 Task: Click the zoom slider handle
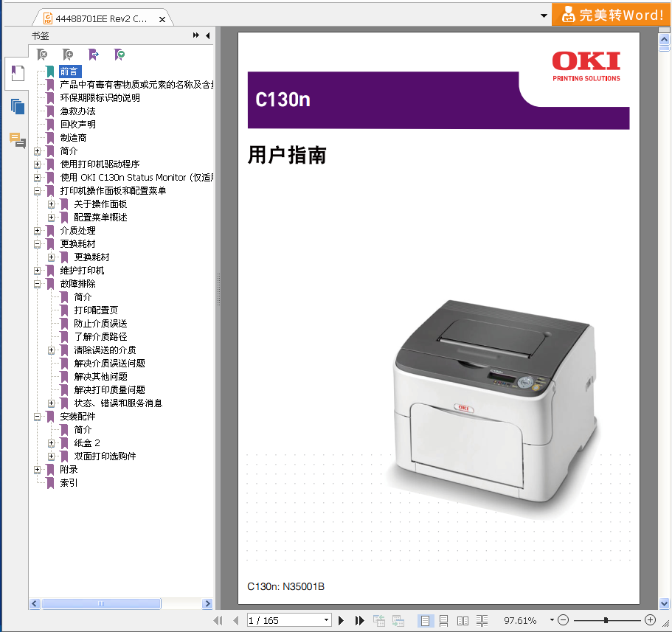point(606,620)
